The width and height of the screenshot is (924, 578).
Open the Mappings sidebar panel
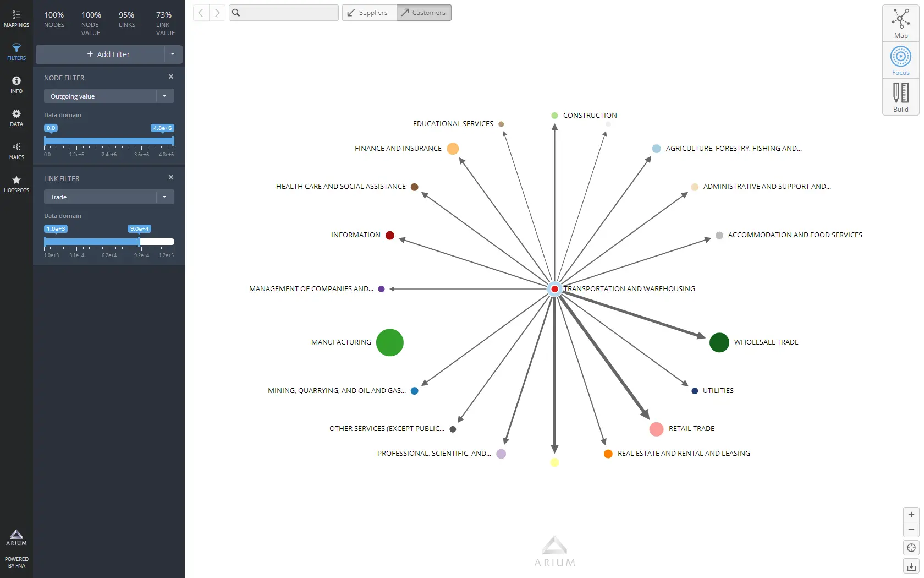(16, 19)
